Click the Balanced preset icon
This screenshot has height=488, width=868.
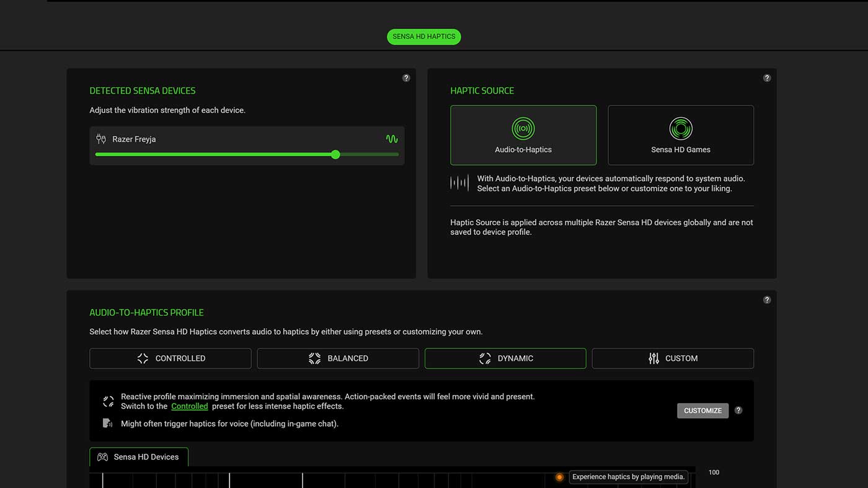314,358
